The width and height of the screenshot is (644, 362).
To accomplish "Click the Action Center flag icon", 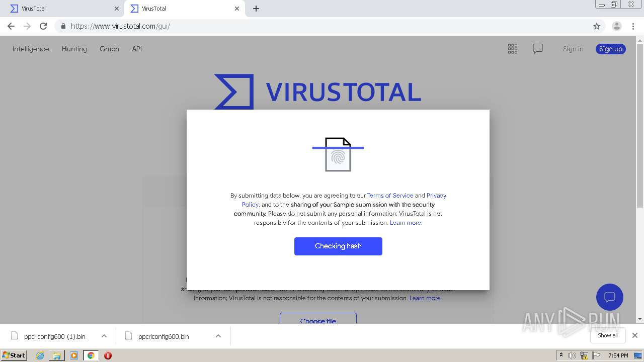I will pyautogui.click(x=596, y=355).
